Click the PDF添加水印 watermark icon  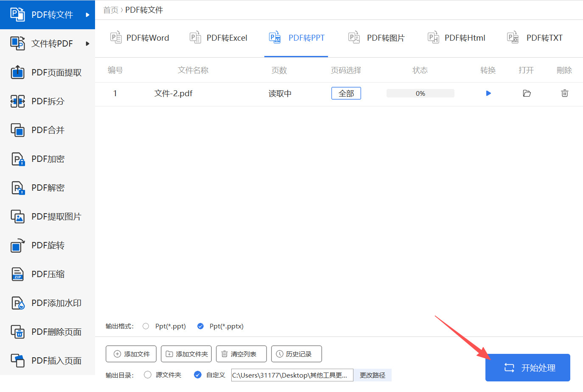[17, 303]
